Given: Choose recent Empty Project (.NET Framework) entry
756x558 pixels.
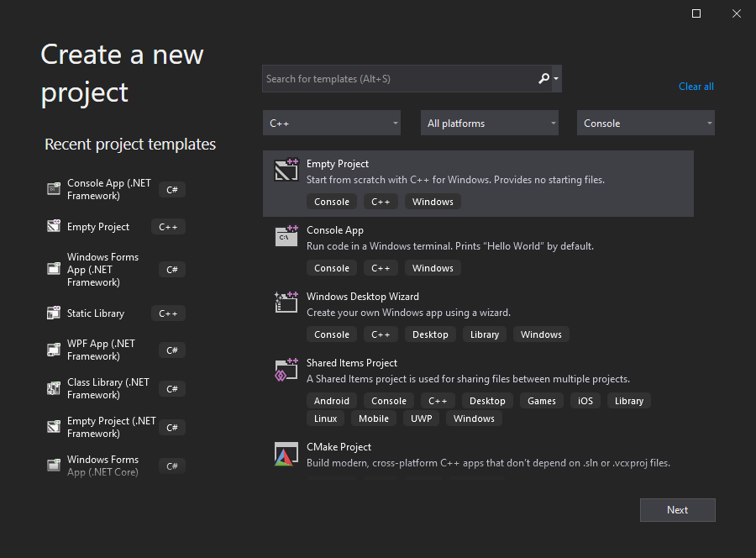Looking at the screenshot, I should point(112,427).
